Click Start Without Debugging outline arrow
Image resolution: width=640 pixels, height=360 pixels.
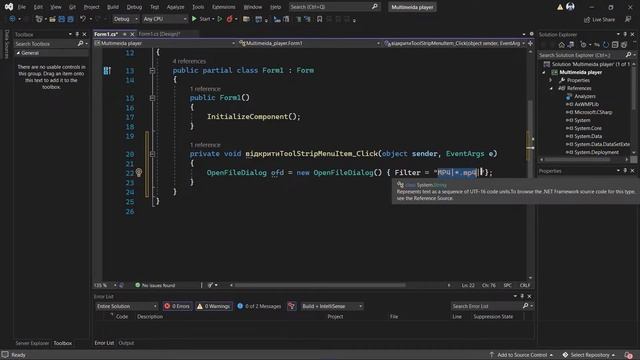pos(220,19)
